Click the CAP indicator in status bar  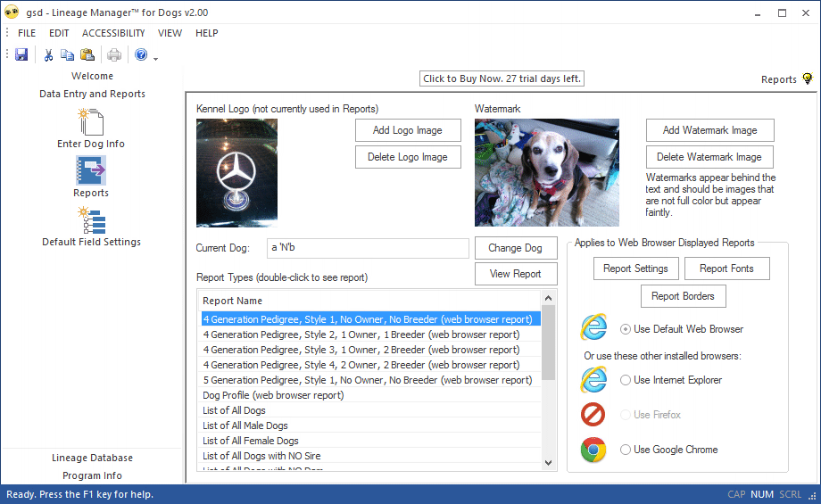736,494
